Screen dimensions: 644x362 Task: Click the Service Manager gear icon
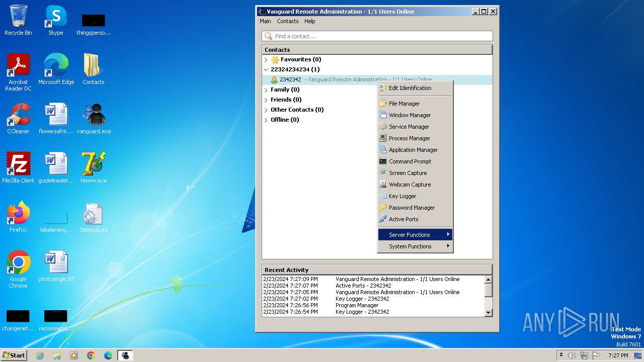point(383,127)
